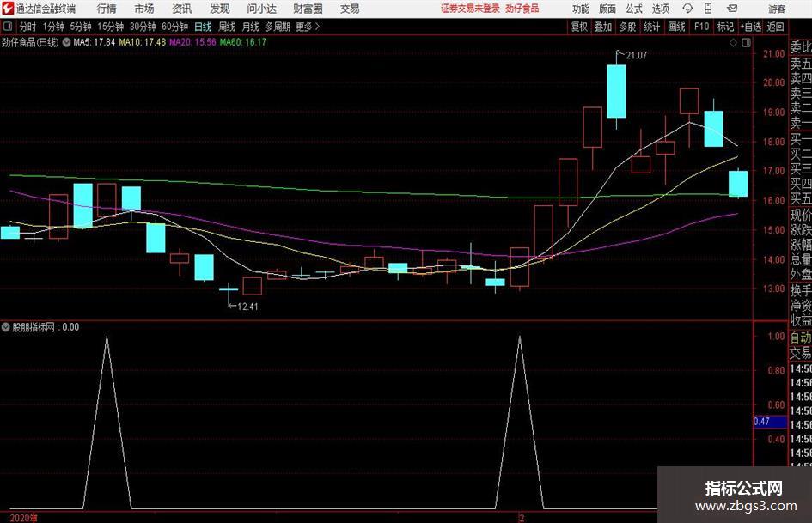
Task: Open the 交易 menu
Action: point(350,9)
